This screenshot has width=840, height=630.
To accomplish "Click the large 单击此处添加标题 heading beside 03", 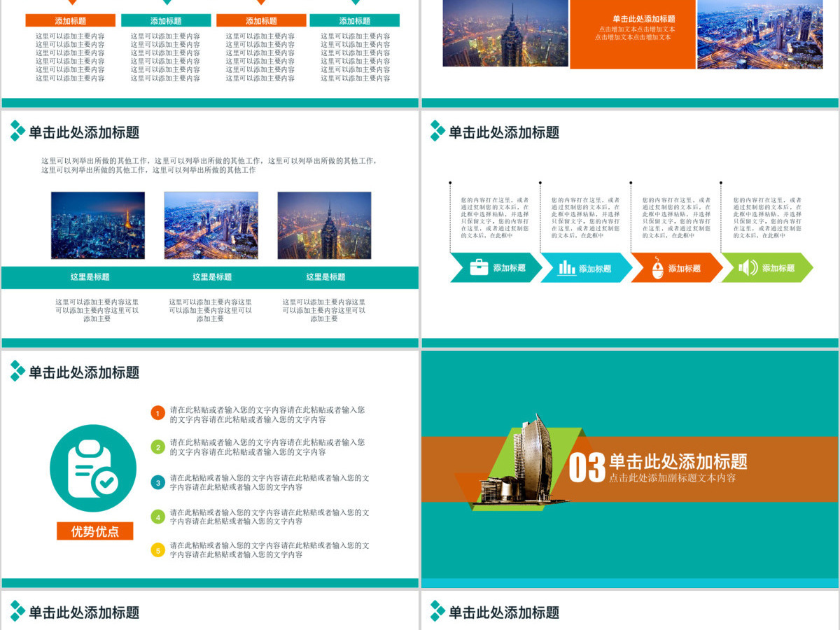I will tap(678, 461).
